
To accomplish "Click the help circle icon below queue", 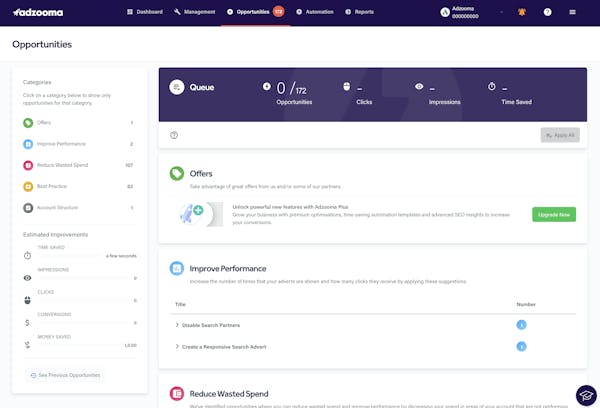I will click(x=174, y=135).
